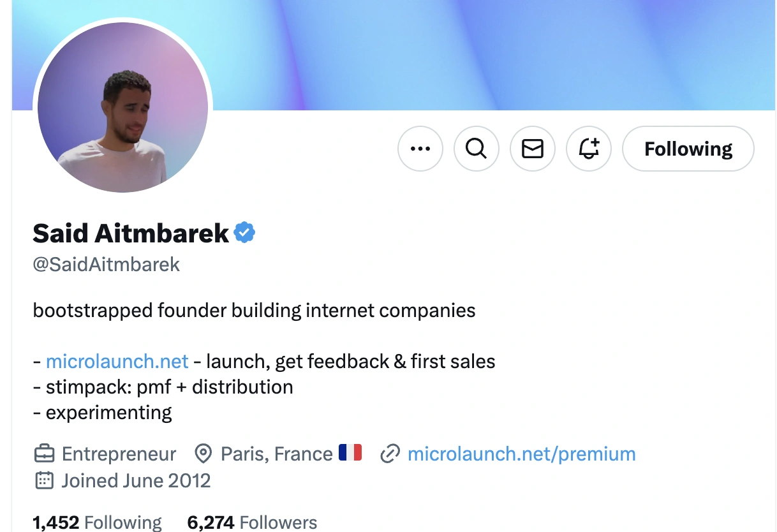View the 6,274 Followers list
The image size is (777, 532).
(252, 522)
